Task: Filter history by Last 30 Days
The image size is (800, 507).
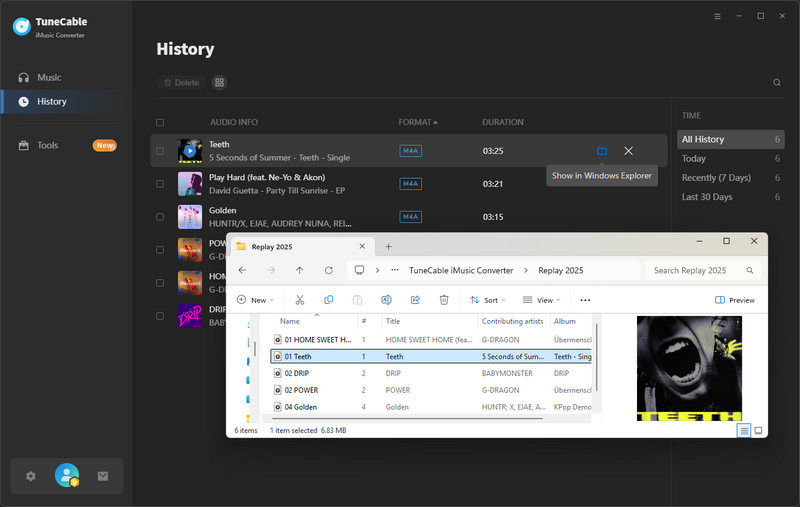Action: point(706,197)
